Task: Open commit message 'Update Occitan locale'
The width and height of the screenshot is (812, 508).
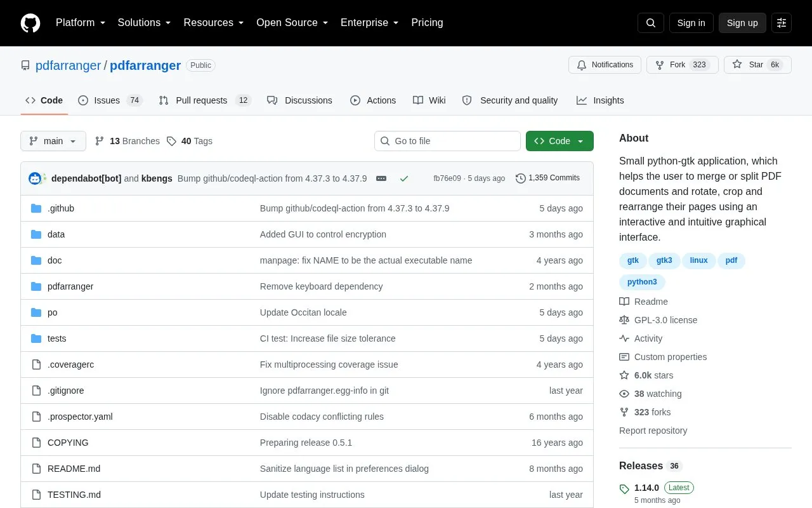Action: pos(303,312)
